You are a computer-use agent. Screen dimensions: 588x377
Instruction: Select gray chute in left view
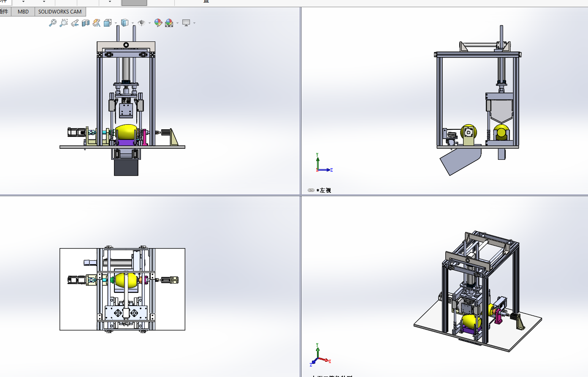coord(461,161)
